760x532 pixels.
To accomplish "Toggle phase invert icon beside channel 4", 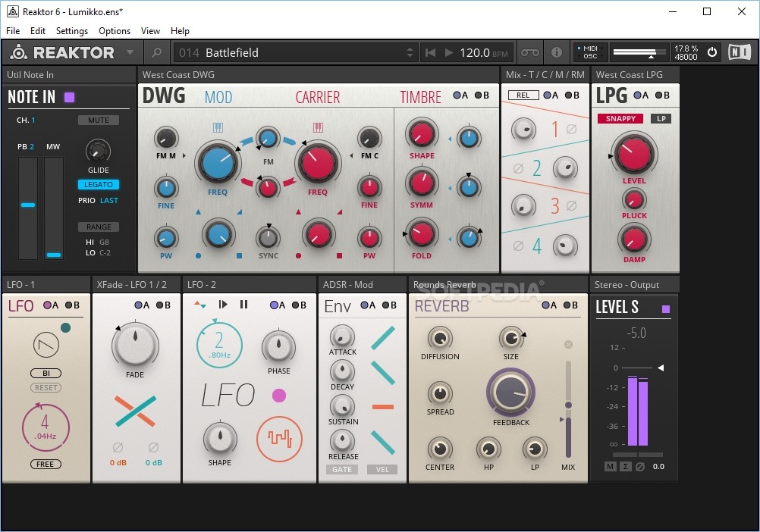I will coord(518,246).
